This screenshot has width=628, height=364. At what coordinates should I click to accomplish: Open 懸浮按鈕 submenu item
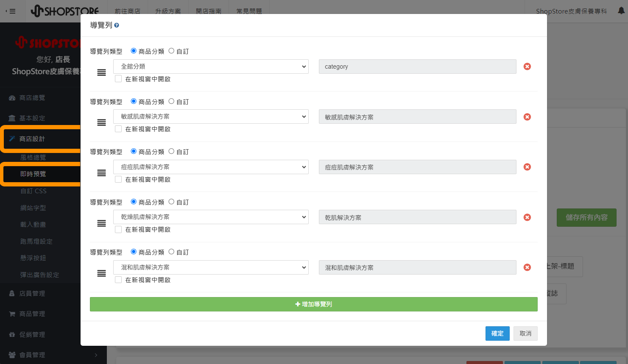[33, 258]
